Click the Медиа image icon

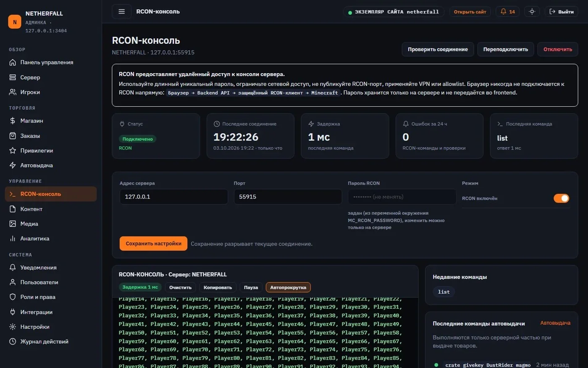click(13, 224)
